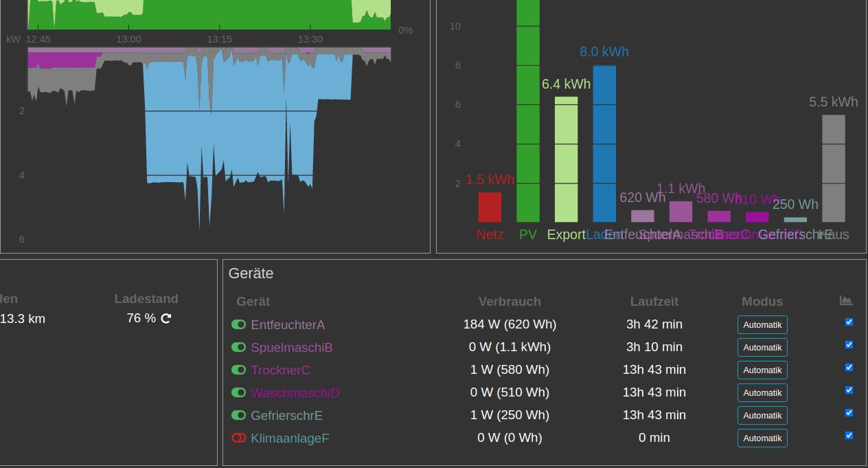Click the chart column header icon
868x468 pixels.
pos(846,300)
